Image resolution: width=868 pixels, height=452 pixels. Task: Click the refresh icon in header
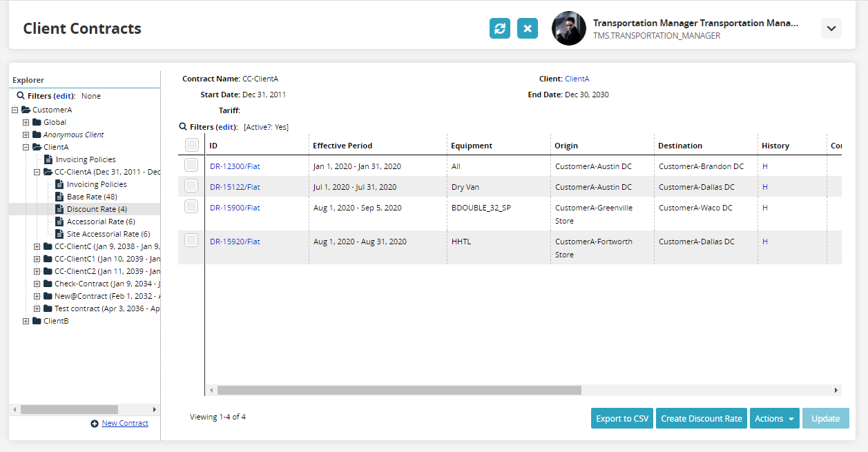500,28
